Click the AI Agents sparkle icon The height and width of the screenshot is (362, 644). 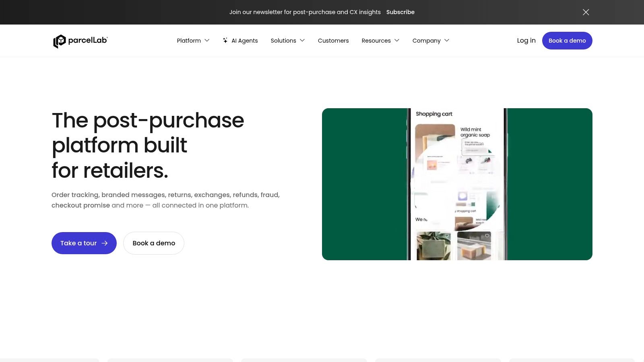tap(225, 40)
